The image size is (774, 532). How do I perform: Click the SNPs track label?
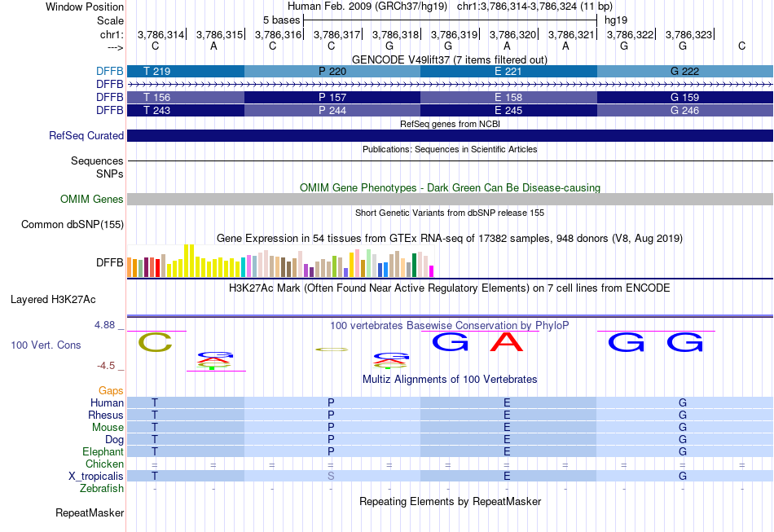(110, 174)
